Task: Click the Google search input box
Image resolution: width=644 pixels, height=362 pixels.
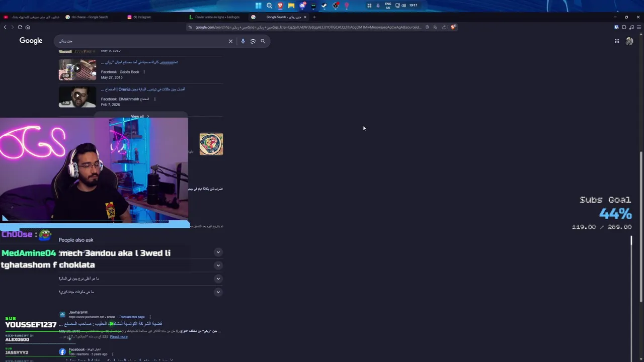Action: 141,41
